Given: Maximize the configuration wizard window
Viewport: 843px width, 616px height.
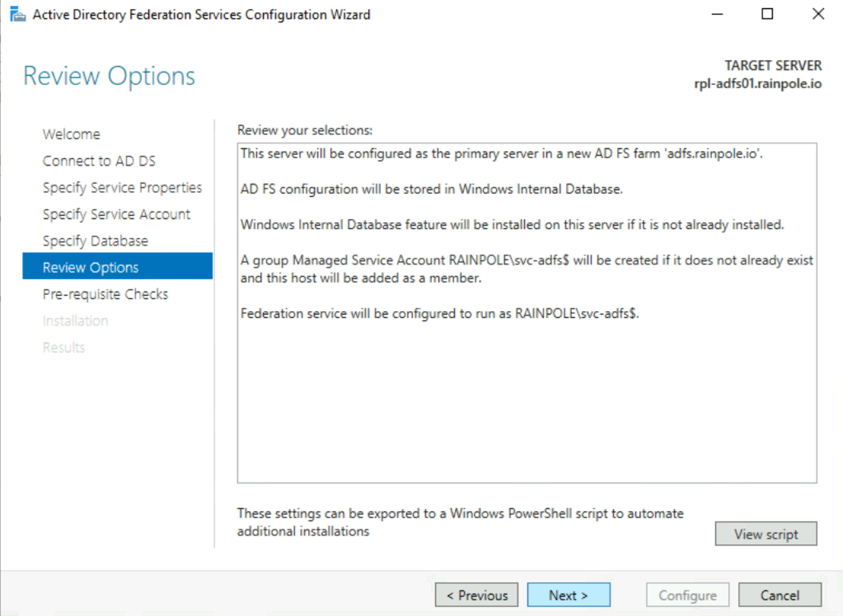Looking at the screenshot, I should [767, 14].
